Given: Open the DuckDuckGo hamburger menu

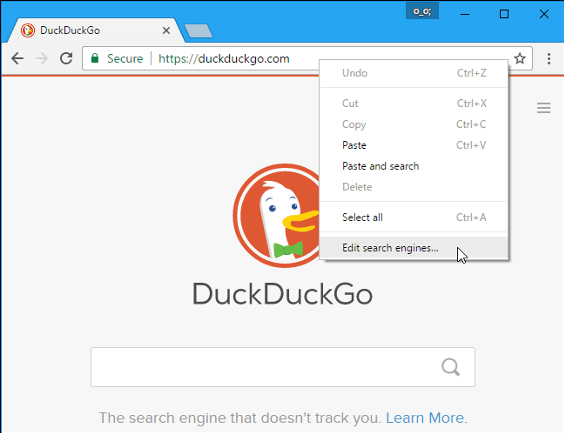Looking at the screenshot, I should 543,108.
